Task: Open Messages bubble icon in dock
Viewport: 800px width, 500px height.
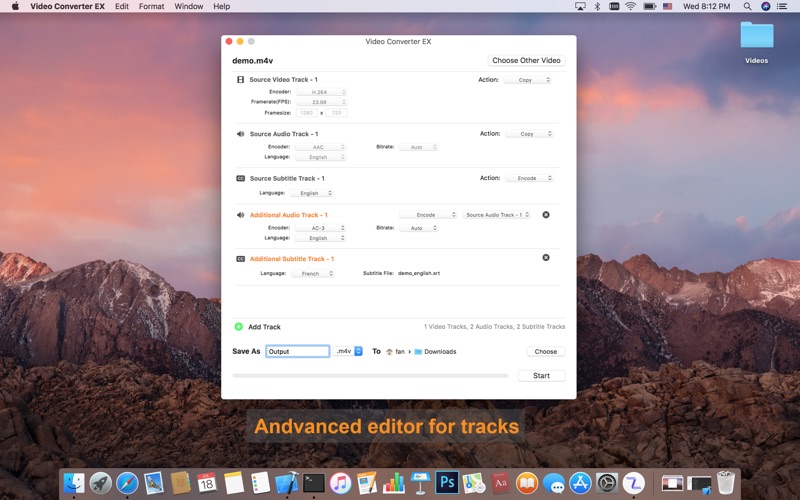Action: point(554,483)
